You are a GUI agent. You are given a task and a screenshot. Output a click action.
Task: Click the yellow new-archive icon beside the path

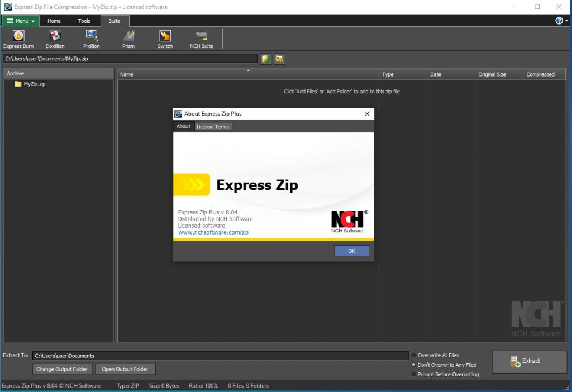point(279,59)
